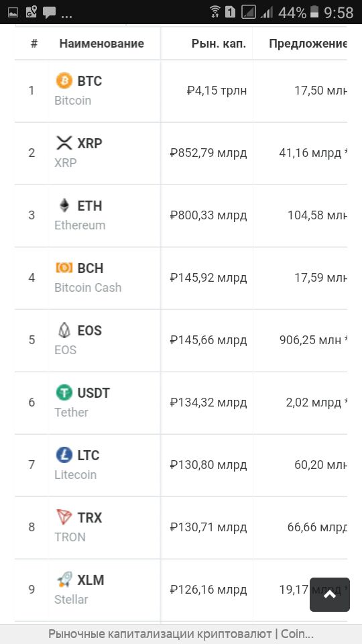362x644 pixels.
Task: Tap the page title bar at bottom
Action: click(x=181, y=634)
